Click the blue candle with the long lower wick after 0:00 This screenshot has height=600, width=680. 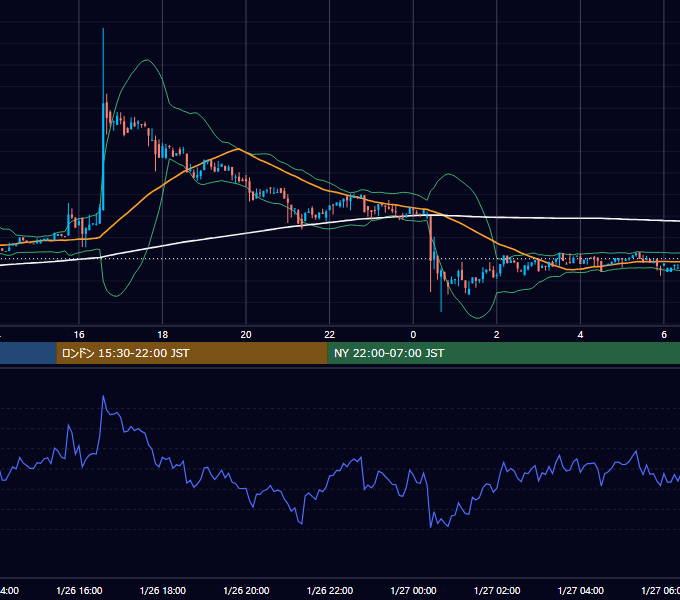(x=441, y=290)
